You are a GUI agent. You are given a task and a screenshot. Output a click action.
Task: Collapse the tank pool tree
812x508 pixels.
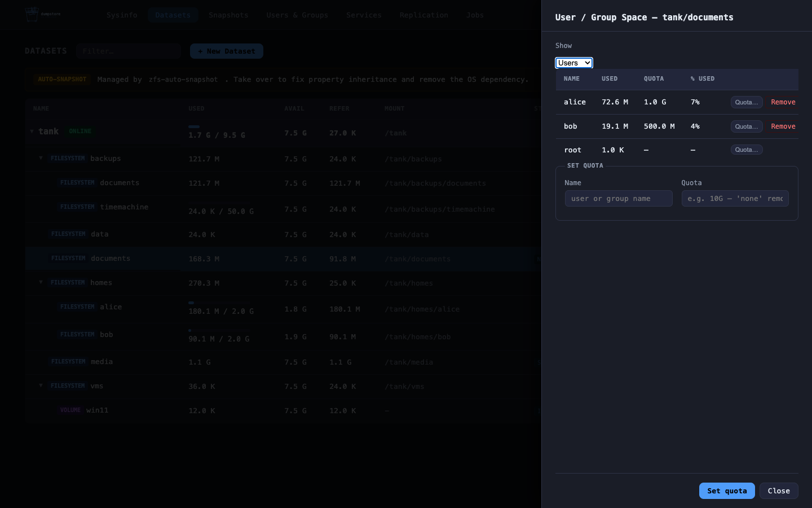32,132
